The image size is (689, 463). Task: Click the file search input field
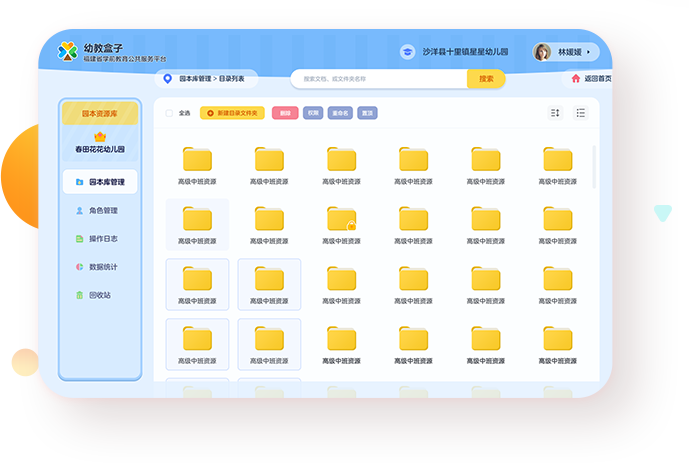pos(380,78)
